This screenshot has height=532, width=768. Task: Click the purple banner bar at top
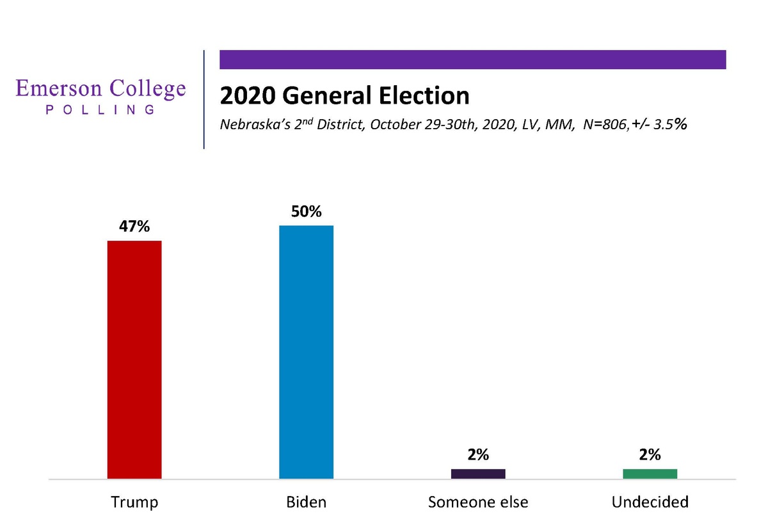pos(473,60)
